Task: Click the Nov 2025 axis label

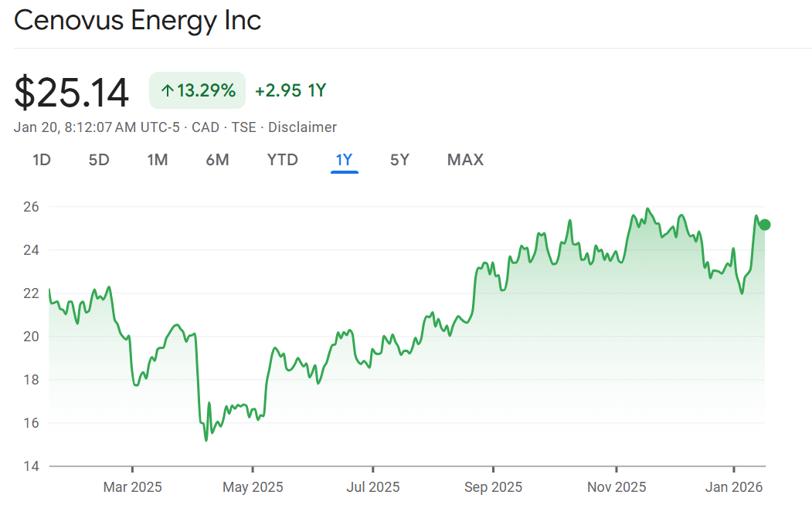Action: point(617,487)
